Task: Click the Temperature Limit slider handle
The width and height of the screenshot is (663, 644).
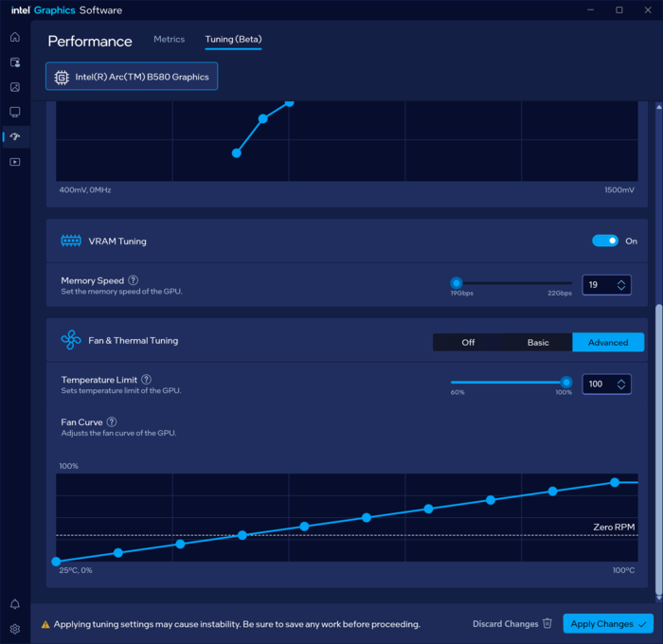Action: [x=565, y=383]
